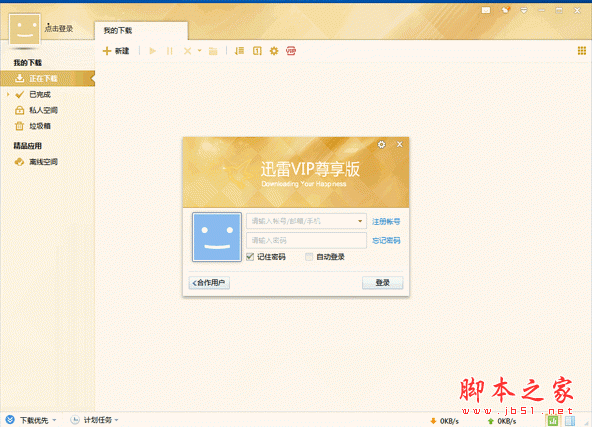Open 私人空间 in the sidebar
Screen dimensions: 592x427
click(44, 110)
